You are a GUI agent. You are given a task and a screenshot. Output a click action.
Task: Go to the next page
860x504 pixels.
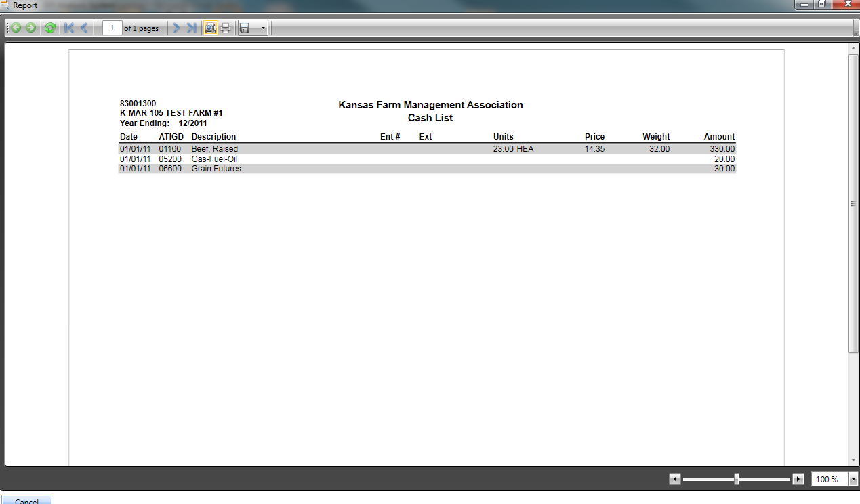pos(177,28)
